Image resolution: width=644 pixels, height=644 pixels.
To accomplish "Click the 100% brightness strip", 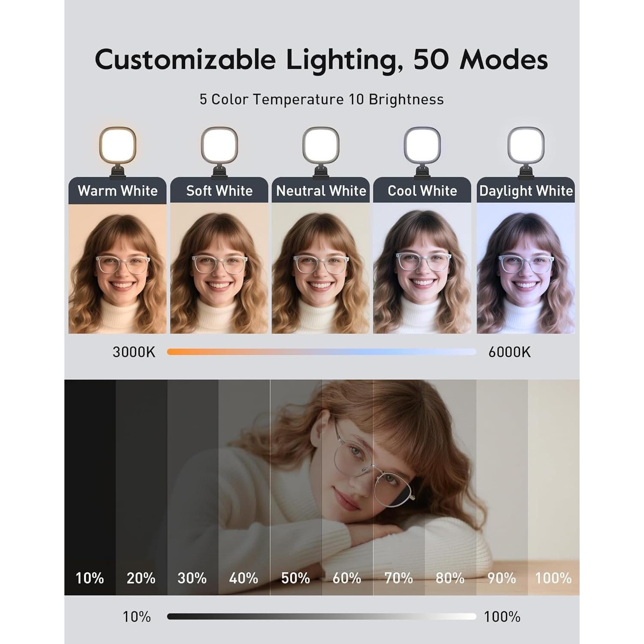I will pyautogui.click(x=553, y=487).
